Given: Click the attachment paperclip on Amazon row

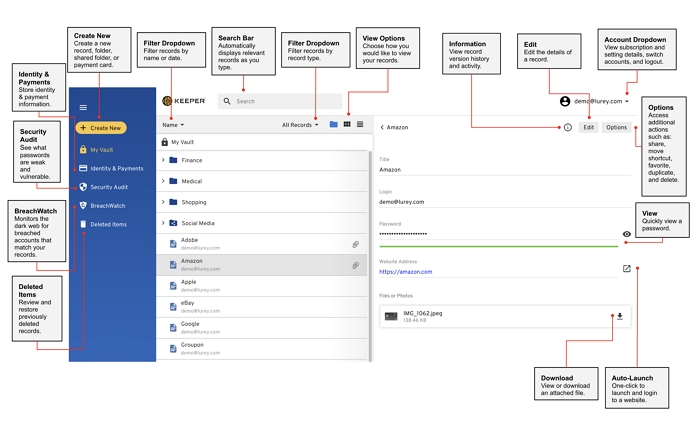Looking at the screenshot, I should 356,266.
